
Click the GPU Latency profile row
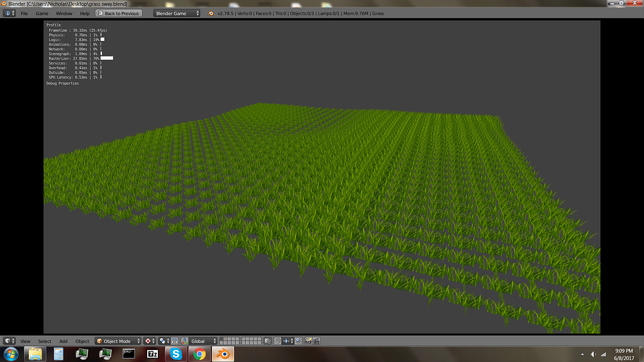[x=75, y=77]
